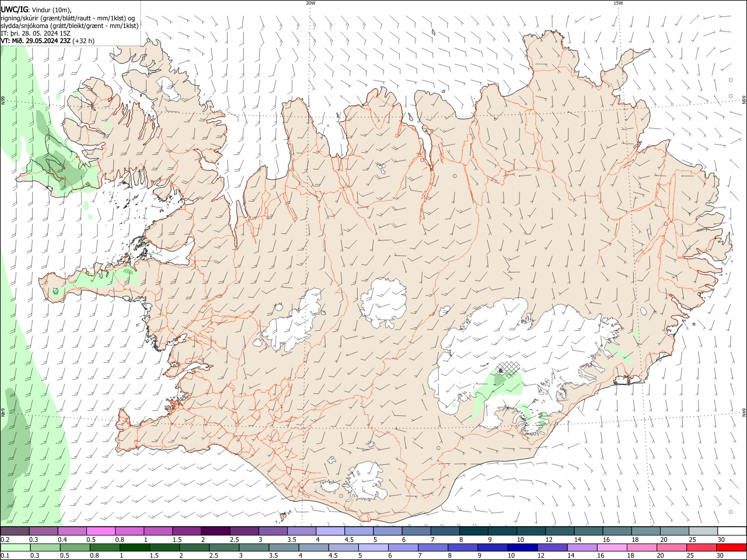Pick the lower scale swatch between 6 and 7
Image resolution: width=747 pixels, height=560 pixels.
[403, 547]
